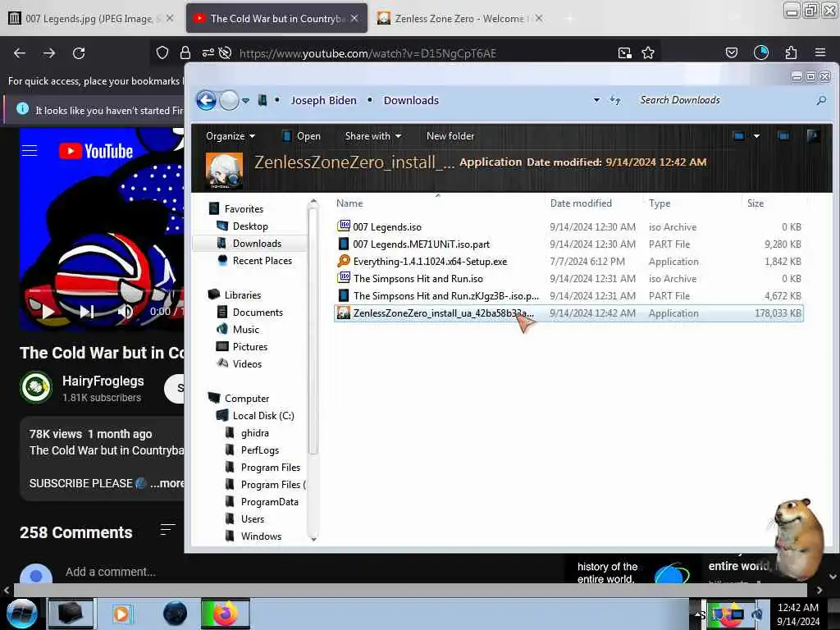Open the ProgramData folder in navigation pane

(x=269, y=501)
